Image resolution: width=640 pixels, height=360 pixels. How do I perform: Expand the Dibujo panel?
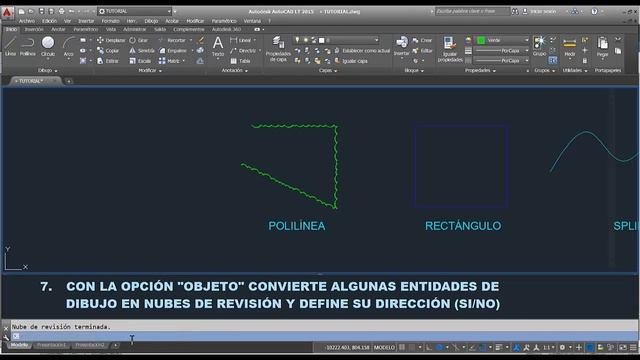(47, 71)
